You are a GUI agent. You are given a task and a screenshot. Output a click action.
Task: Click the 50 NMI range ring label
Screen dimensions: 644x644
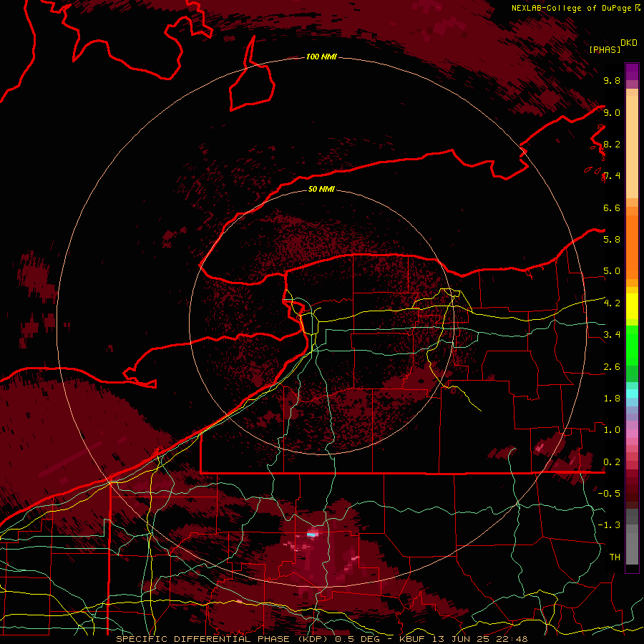321,189
